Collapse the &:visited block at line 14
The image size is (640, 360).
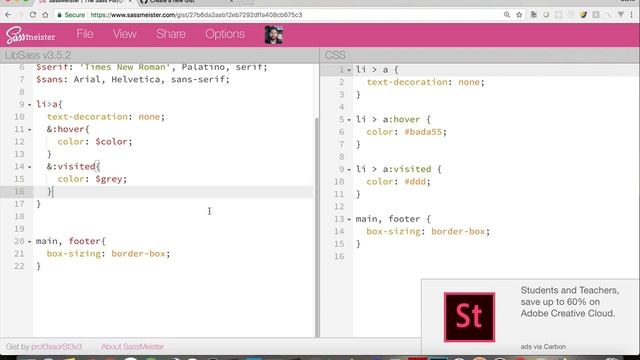coord(29,167)
